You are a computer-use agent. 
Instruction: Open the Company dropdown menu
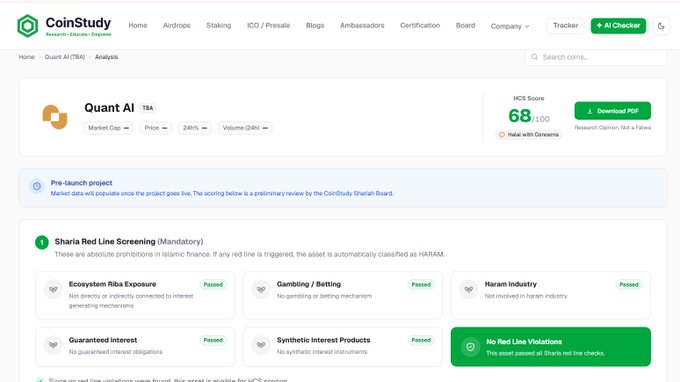click(510, 26)
